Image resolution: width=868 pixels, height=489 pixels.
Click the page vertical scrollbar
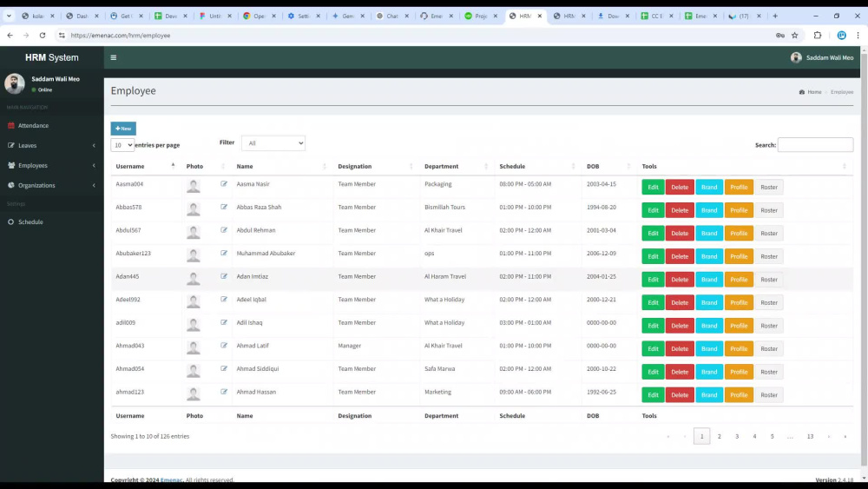tap(865, 261)
